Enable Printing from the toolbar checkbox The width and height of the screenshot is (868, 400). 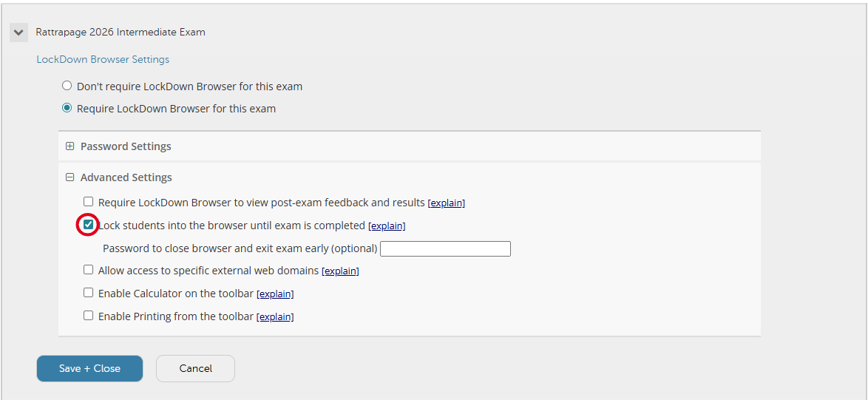pyautogui.click(x=89, y=316)
